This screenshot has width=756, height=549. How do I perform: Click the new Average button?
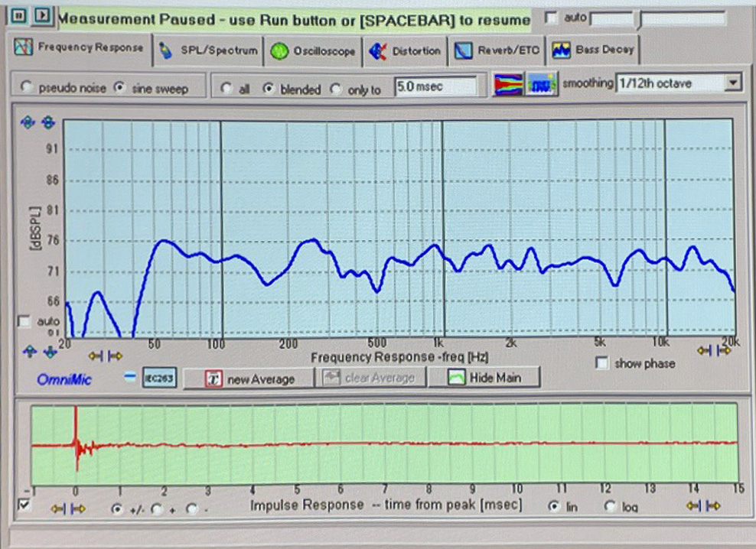point(249,378)
